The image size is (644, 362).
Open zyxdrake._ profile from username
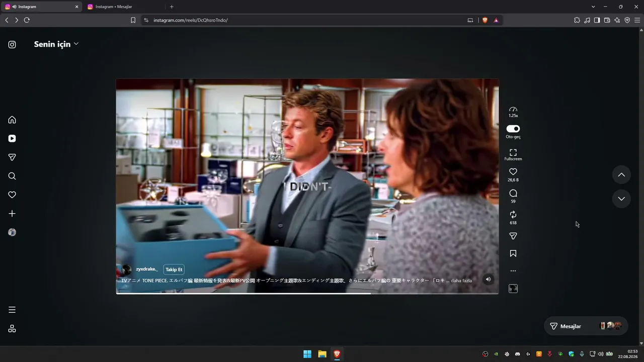point(147,269)
